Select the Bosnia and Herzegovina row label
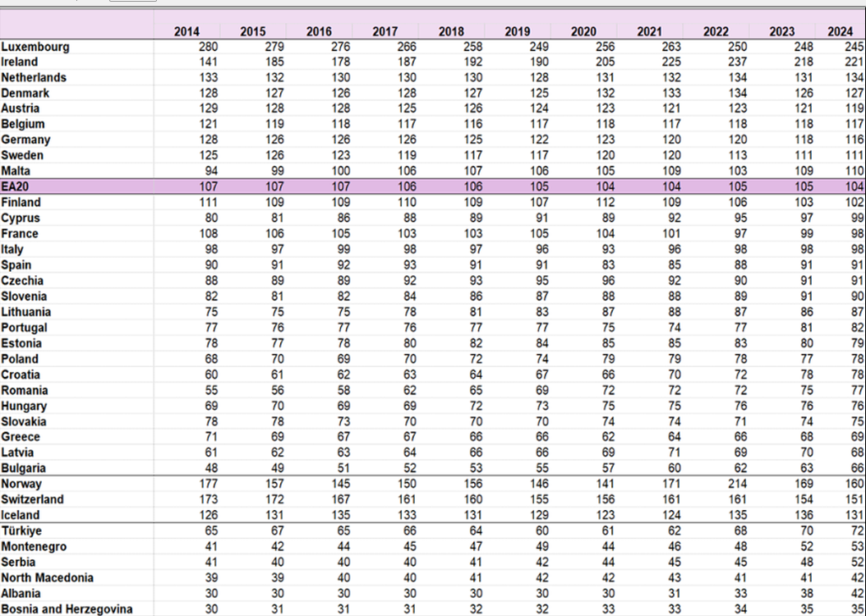Screen dimensions: 866x616 point(67,609)
